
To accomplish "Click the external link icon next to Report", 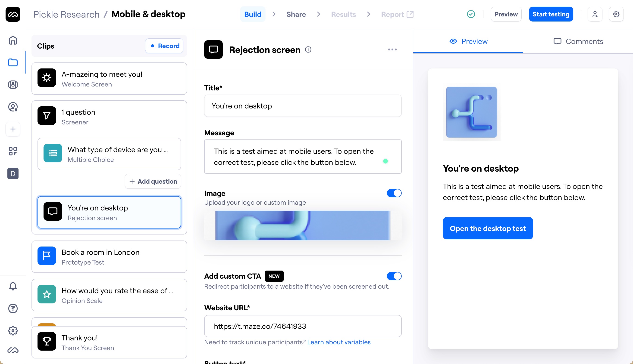I will pos(410,14).
